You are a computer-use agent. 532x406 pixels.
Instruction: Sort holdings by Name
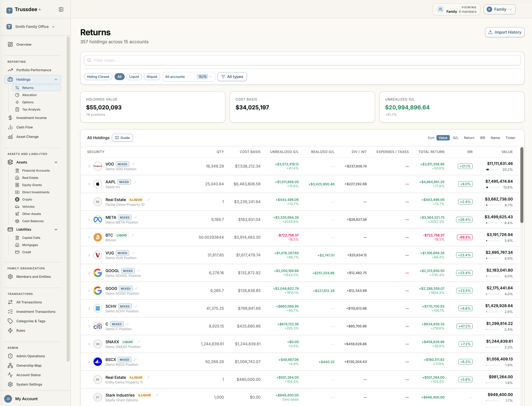(495, 138)
